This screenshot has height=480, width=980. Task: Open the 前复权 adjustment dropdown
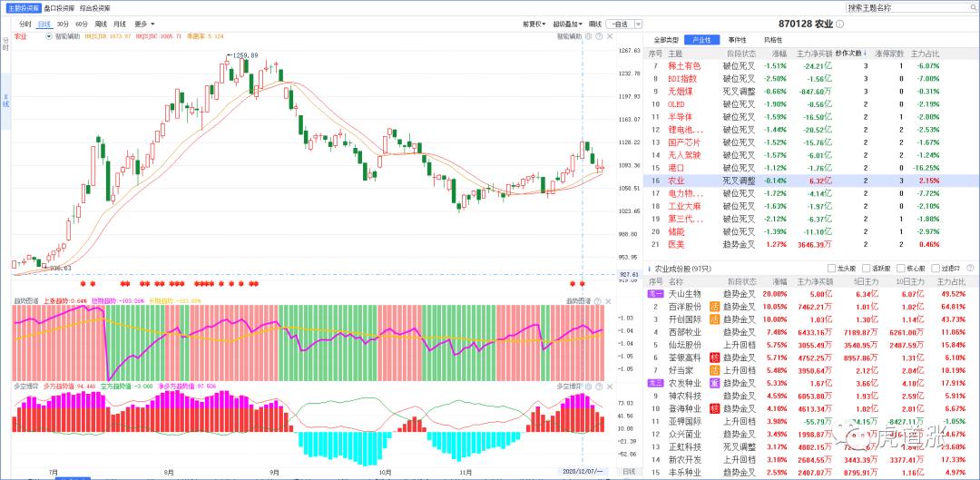coord(534,24)
